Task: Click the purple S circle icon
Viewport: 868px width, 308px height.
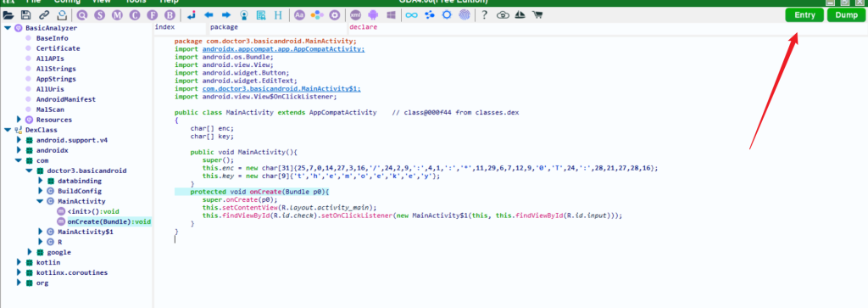Action: 100,15
